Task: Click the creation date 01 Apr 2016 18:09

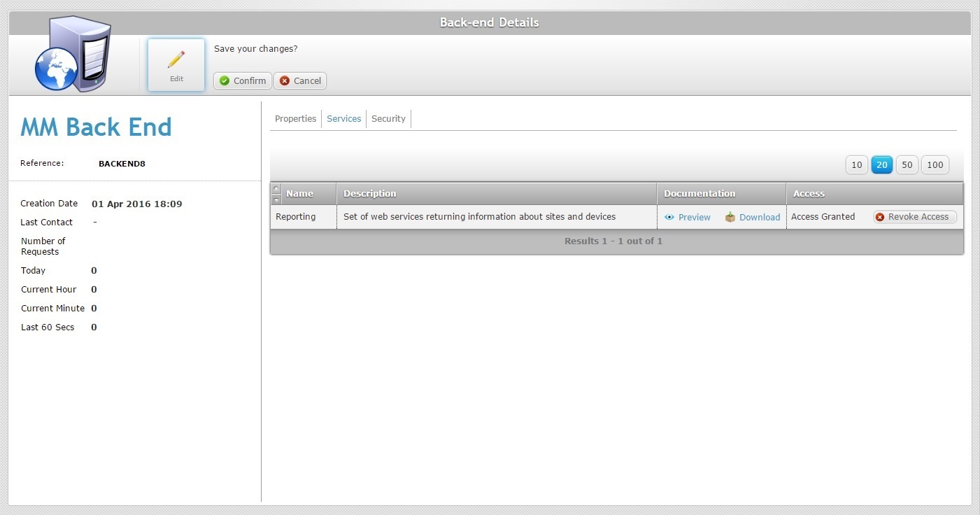Action: [x=137, y=204]
